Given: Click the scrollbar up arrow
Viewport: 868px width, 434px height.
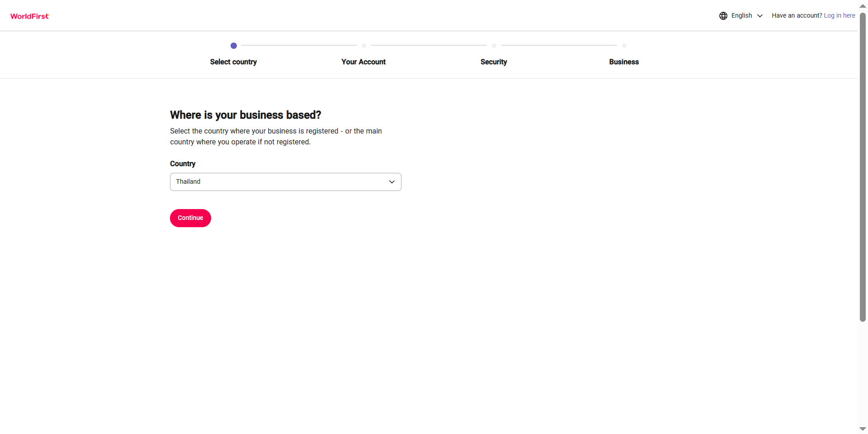Looking at the screenshot, I should pos(863,6).
